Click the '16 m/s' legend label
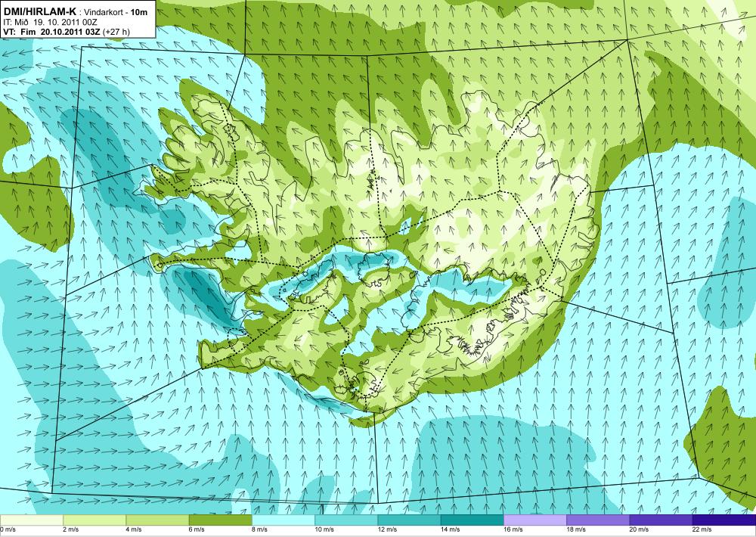756x537 pixels. (x=513, y=529)
